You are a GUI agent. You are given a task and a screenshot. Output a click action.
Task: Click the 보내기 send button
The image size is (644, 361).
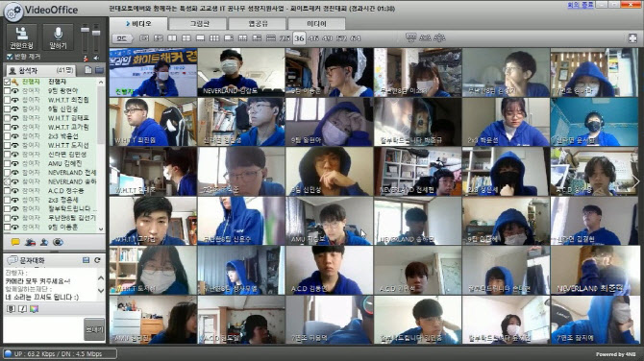point(94,329)
